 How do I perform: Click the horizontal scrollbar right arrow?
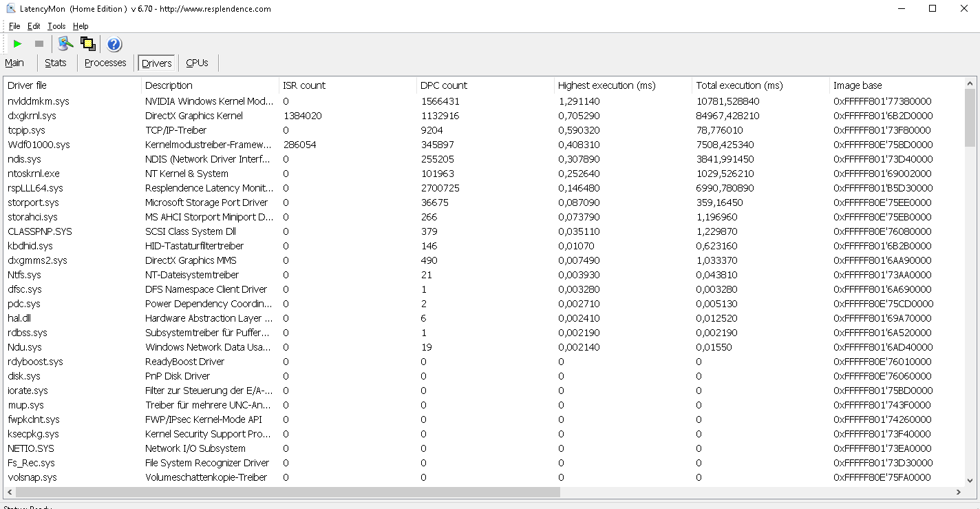pos(959,492)
